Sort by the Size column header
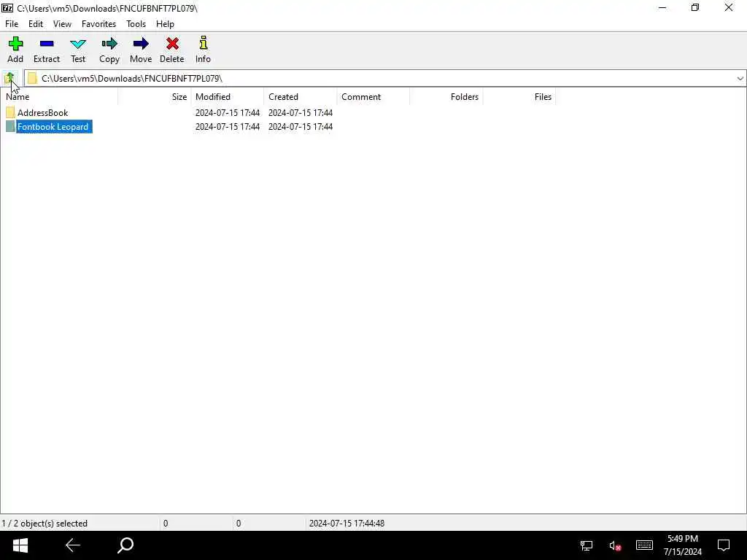This screenshot has height=560, width=747. coord(155,97)
